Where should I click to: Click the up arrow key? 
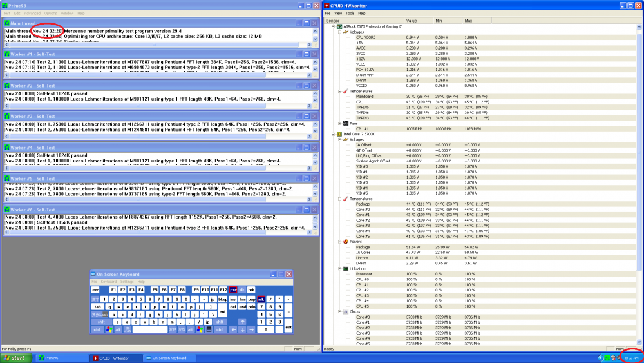[x=242, y=322]
